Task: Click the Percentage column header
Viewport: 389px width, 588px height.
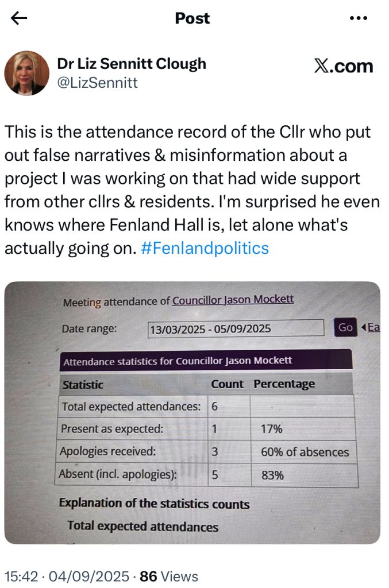Action: [x=284, y=384]
